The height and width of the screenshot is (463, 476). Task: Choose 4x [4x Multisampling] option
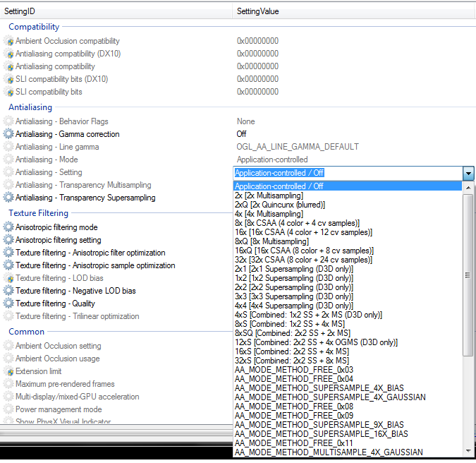[x=348, y=214]
